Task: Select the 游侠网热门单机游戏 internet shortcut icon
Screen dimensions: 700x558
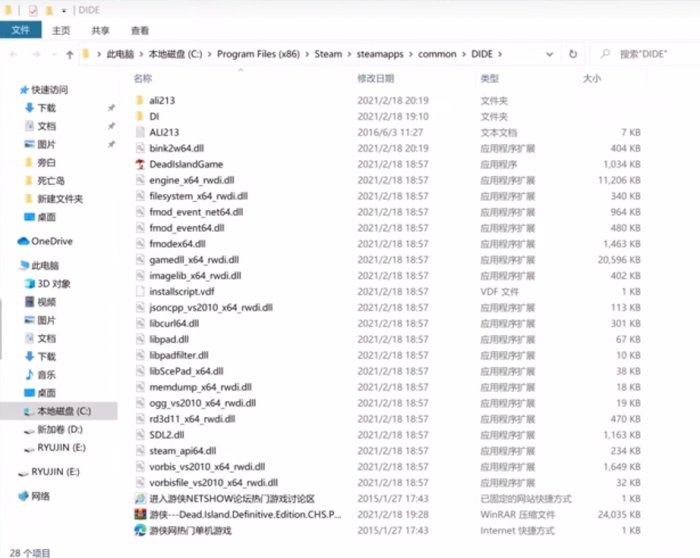Action: 140,530
